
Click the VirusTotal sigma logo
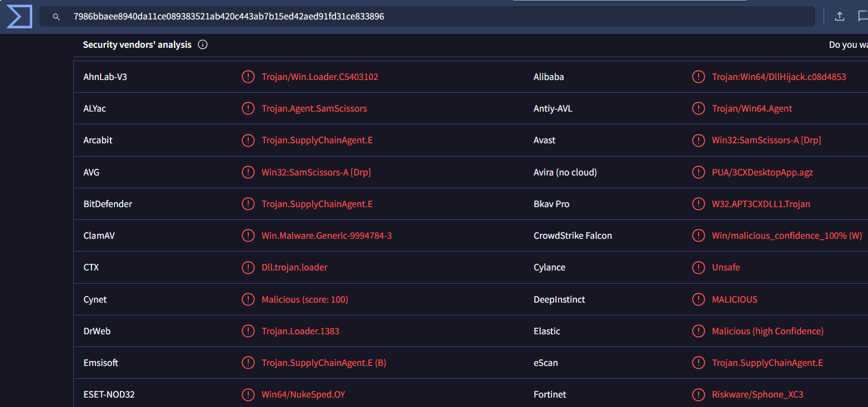(x=19, y=16)
